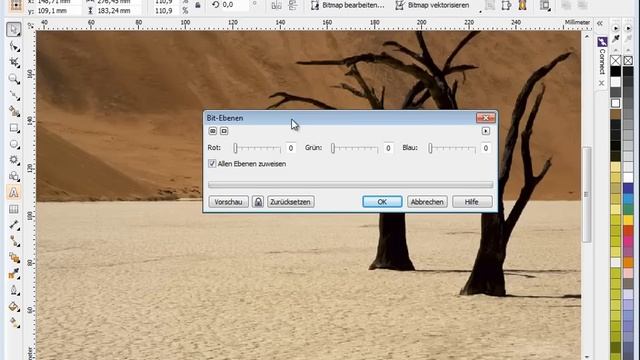Pick the brown swatch in left palette
This screenshot has width=640, height=360.
[x=616, y=114]
